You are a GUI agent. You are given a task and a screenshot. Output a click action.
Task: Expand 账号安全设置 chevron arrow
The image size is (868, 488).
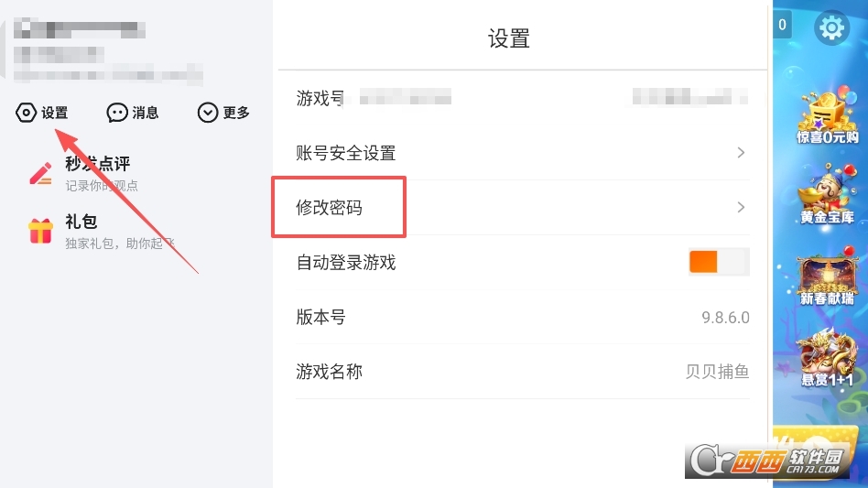pos(741,153)
